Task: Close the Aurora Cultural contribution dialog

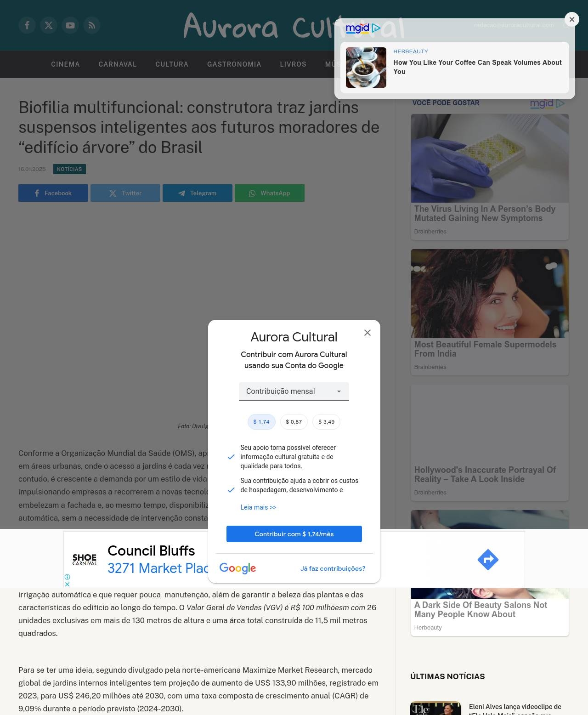Action: pos(367,333)
